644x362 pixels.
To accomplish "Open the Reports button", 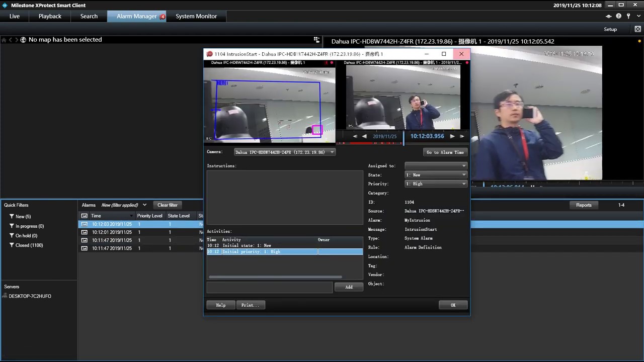I will (584, 205).
